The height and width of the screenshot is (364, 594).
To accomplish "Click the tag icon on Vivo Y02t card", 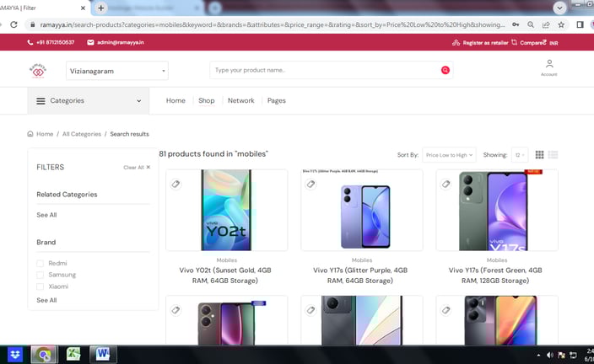I will (x=175, y=185).
